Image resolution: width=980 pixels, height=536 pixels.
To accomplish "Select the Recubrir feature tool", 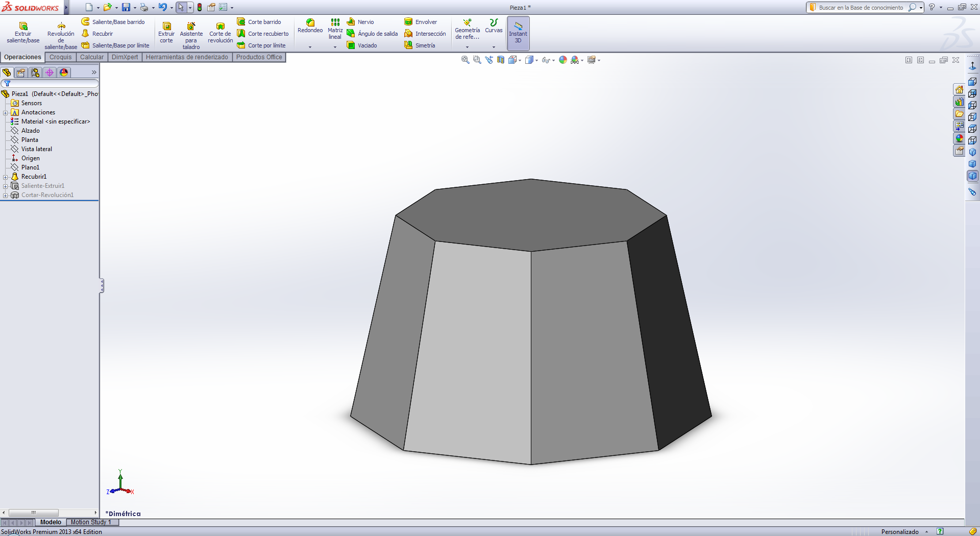I will point(97,34).
